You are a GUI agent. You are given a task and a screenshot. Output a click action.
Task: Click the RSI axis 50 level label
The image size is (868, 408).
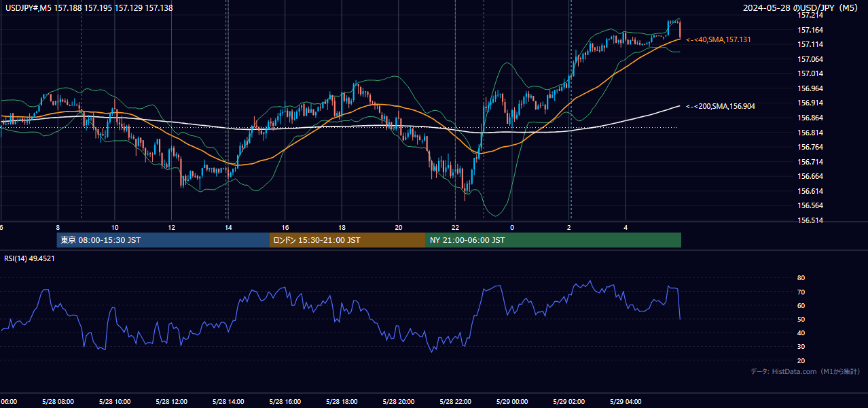[x=801, y=320]
